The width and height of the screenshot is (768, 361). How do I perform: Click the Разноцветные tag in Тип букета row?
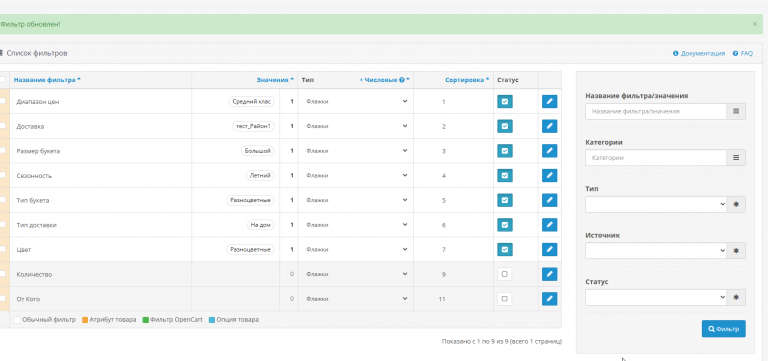click(x=250, y=200)
